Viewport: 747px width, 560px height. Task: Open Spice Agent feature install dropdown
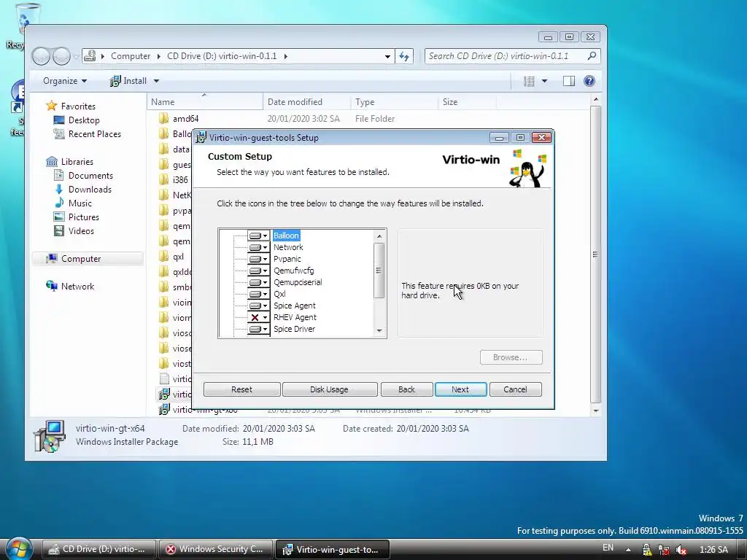pos(258,306)
